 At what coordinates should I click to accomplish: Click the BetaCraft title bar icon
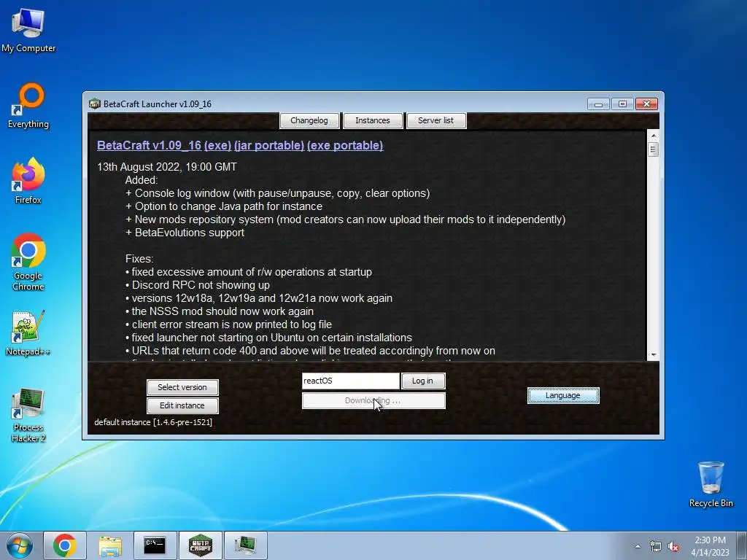pyautogui.click(x=95, y=104)
